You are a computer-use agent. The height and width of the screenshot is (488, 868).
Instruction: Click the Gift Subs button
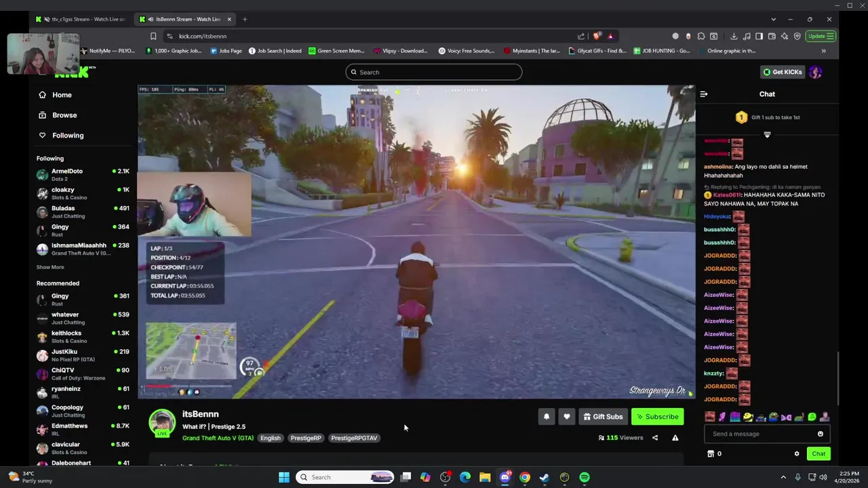tap(602, 417)
